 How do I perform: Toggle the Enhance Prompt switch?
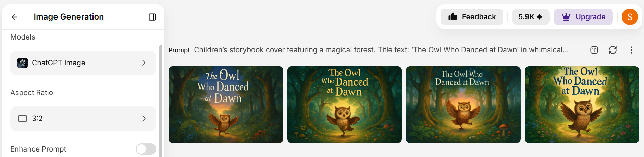(146, 149)
